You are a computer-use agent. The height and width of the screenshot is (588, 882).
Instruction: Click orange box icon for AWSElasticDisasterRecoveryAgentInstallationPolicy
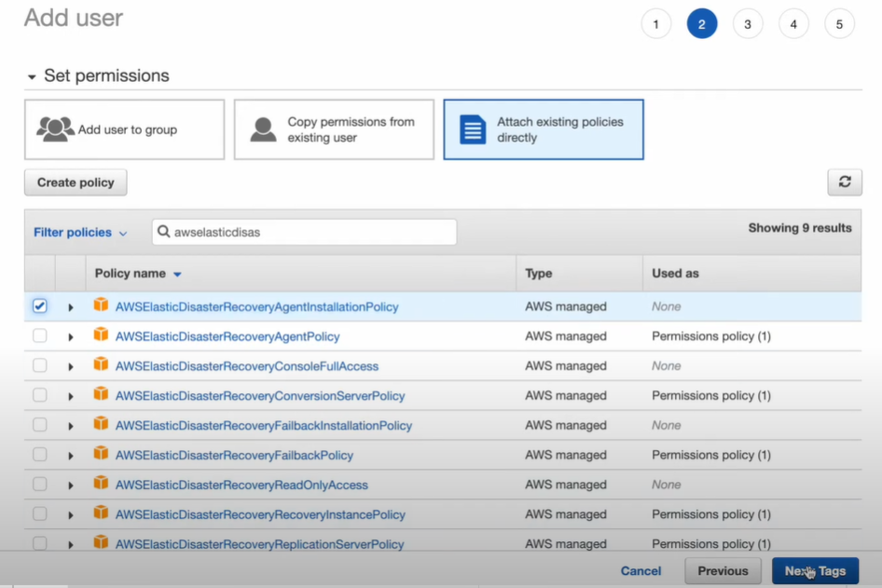coord(101,305)
